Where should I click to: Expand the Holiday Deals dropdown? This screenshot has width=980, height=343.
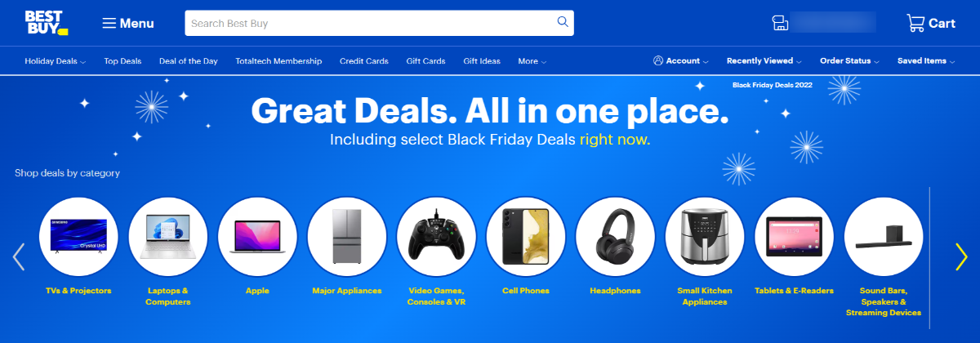pyautogui.click(x=56, y=61)
